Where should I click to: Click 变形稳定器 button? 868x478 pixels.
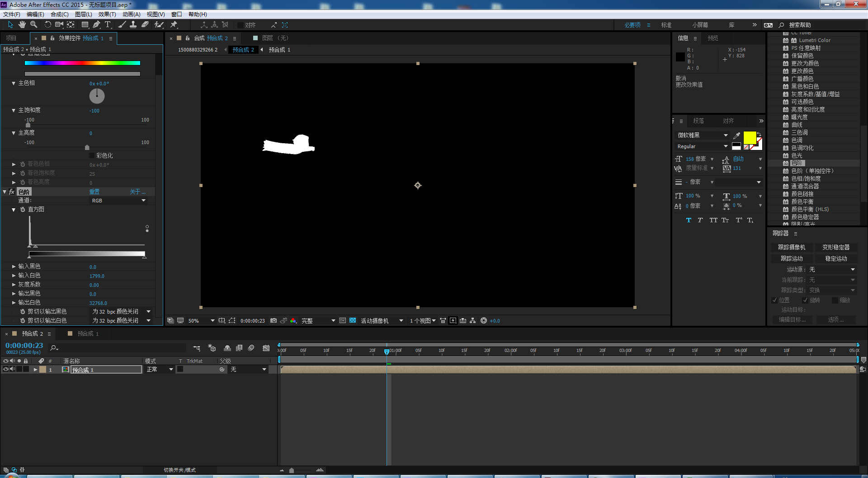(x=836, y=247)
